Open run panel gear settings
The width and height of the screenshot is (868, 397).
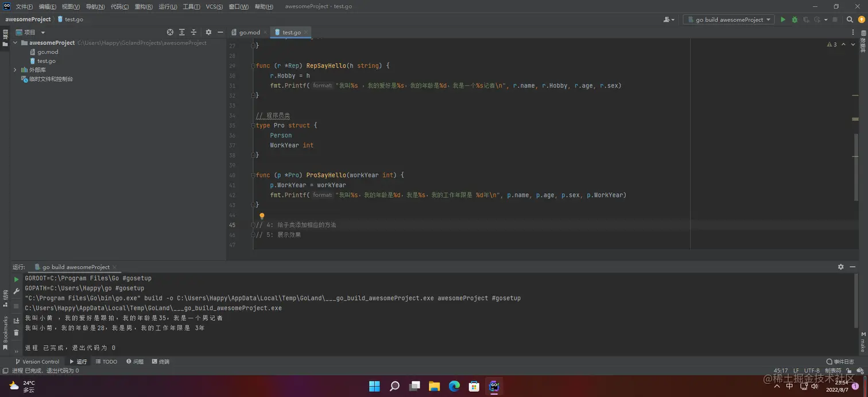(x=841, y=267)
